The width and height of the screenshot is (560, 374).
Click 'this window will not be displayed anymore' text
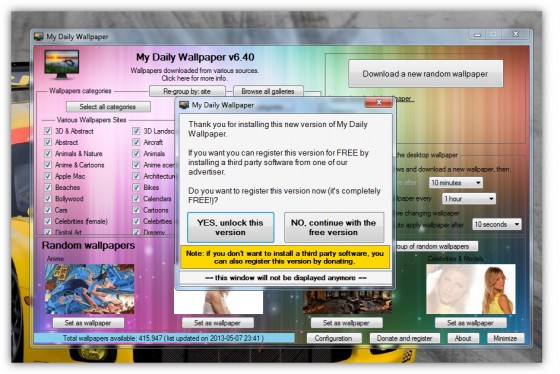[286, 278]
